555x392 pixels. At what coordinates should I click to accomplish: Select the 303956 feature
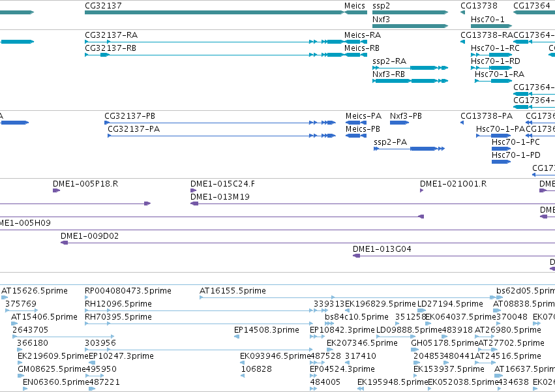coord(200,350)
